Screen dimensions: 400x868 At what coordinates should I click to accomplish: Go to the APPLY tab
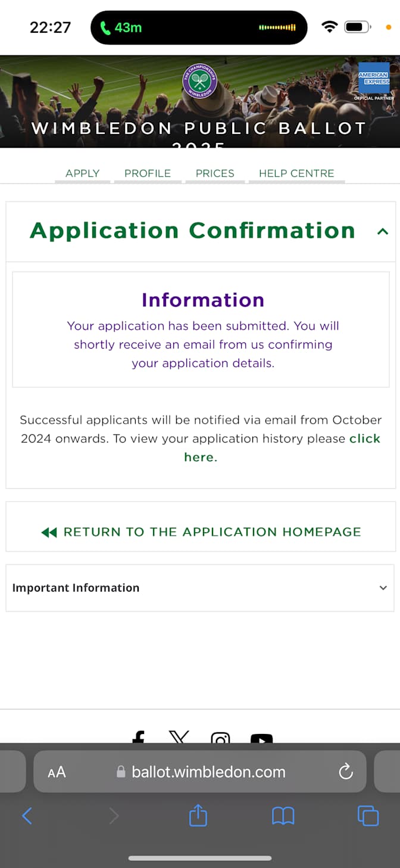82,173
